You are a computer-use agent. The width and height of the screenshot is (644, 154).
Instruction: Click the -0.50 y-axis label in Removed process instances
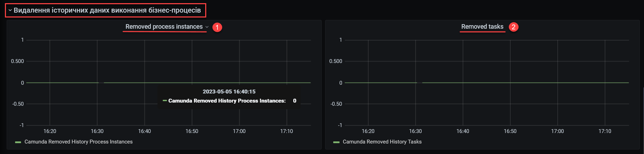point(18,104)
